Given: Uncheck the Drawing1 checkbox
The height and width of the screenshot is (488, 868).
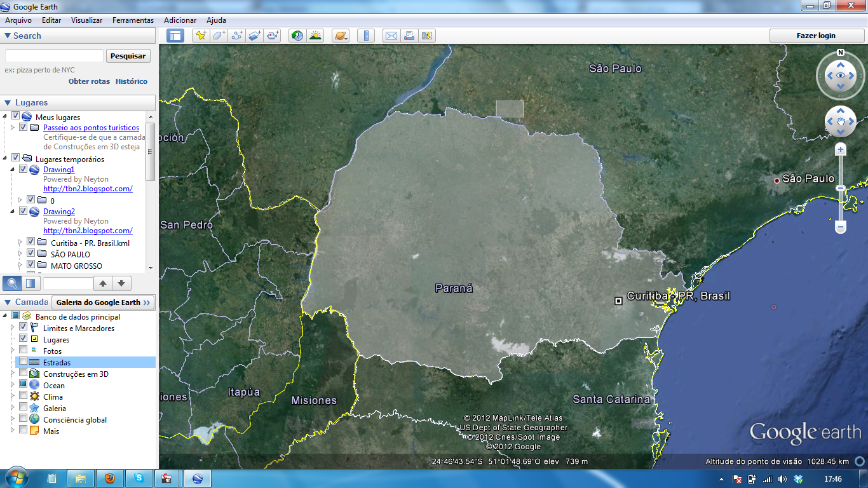Looking at the screenshot, I should pyautogui.click(x=24, y=169).
